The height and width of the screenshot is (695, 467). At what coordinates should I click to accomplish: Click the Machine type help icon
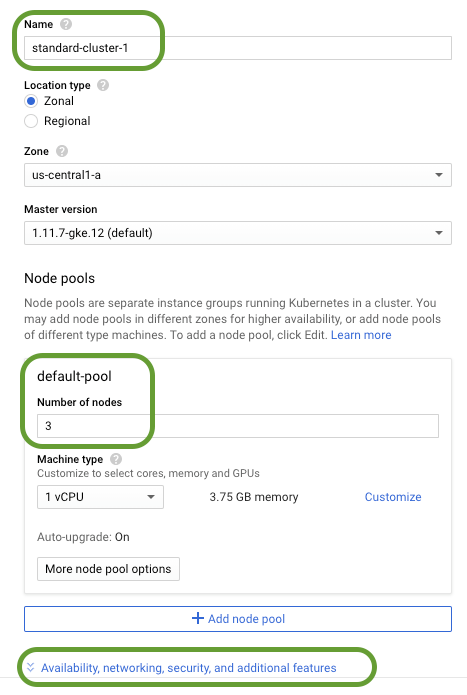tap(116, 459)
